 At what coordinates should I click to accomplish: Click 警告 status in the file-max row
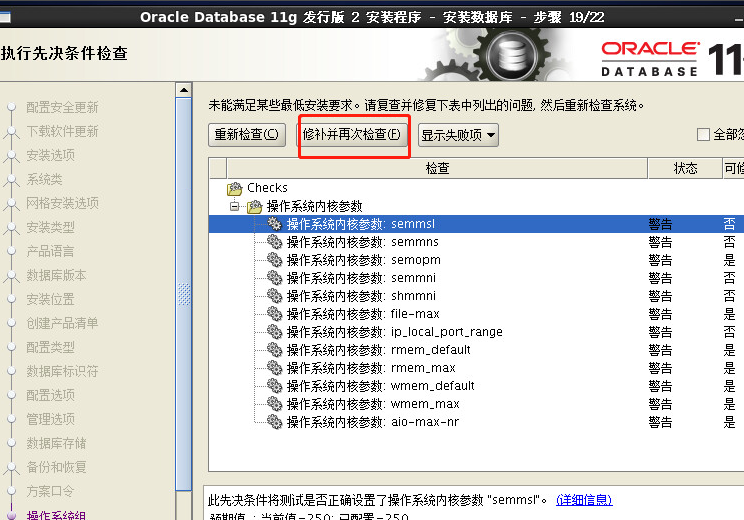660,314
